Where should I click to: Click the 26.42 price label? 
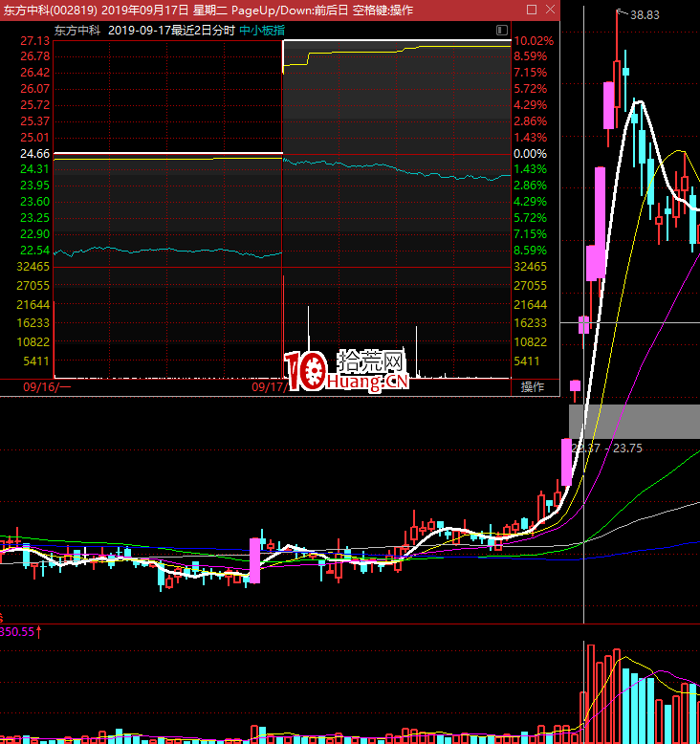34,72
